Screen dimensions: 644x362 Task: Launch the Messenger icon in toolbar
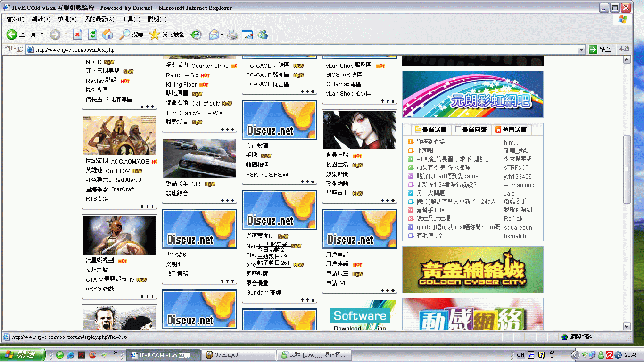coord(263,34)
